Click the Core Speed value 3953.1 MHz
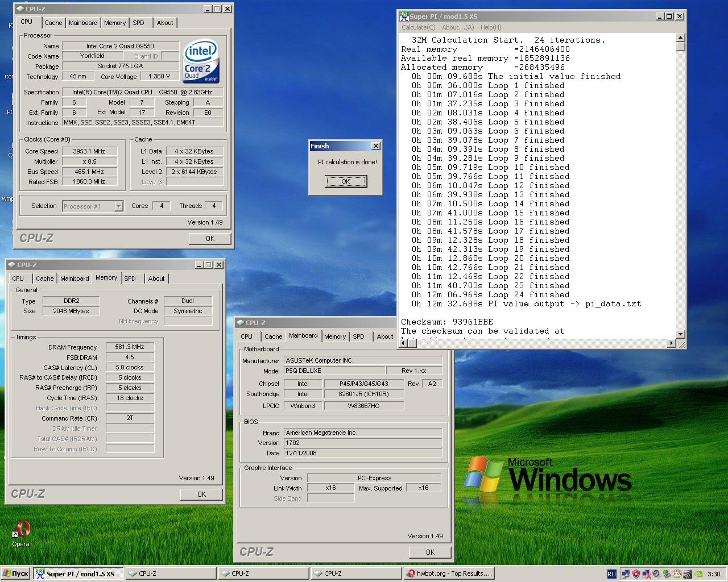The width and height of the screenshot is (728, 582). click(x=89, y=151)
